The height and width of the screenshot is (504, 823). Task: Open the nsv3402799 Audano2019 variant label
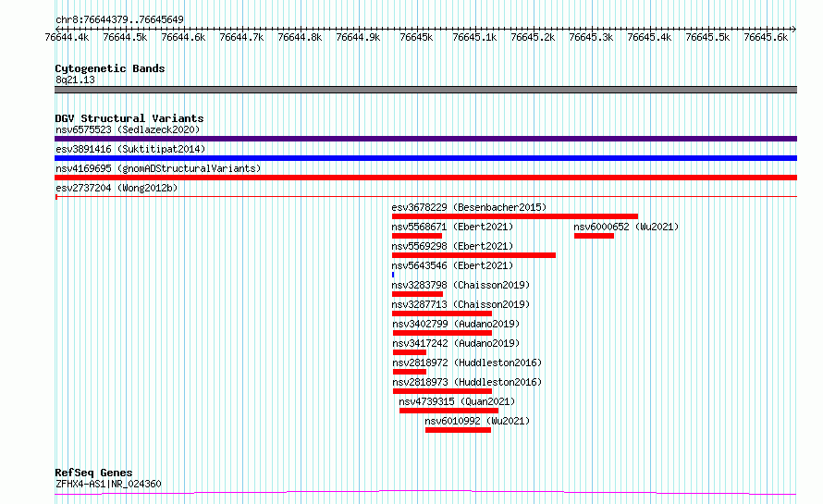pos(455,324)
